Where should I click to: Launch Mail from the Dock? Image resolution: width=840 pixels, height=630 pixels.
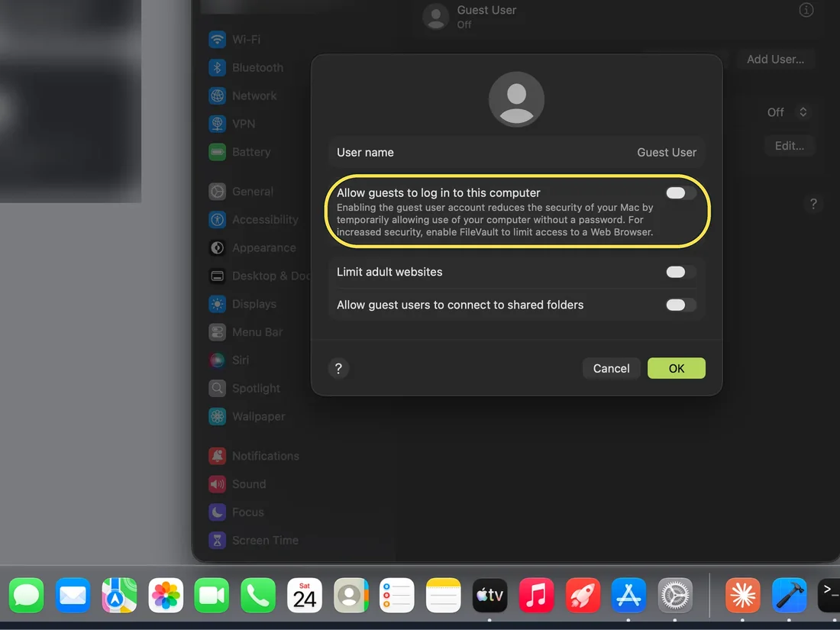[x=73, y=595]
